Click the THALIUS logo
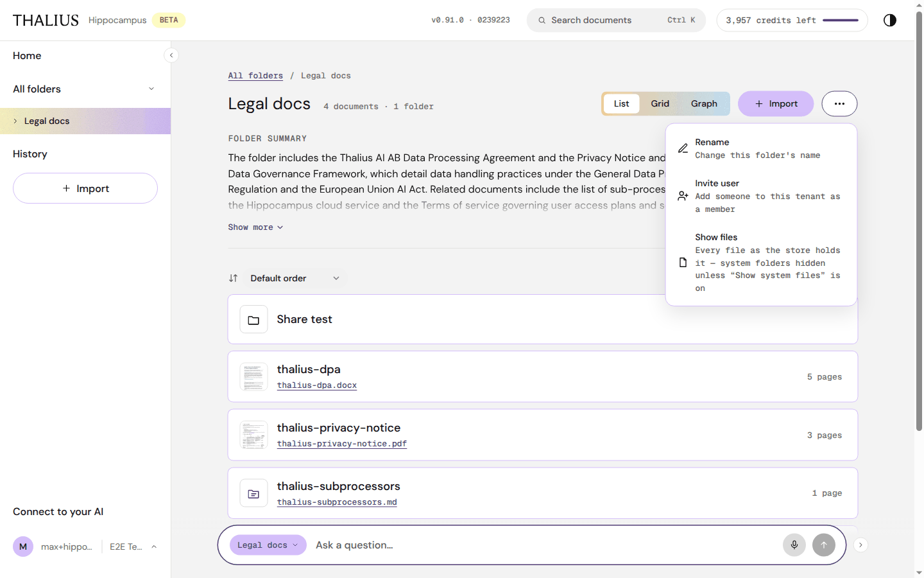This screenshot has width=924, height=578. tap(46, 21)
